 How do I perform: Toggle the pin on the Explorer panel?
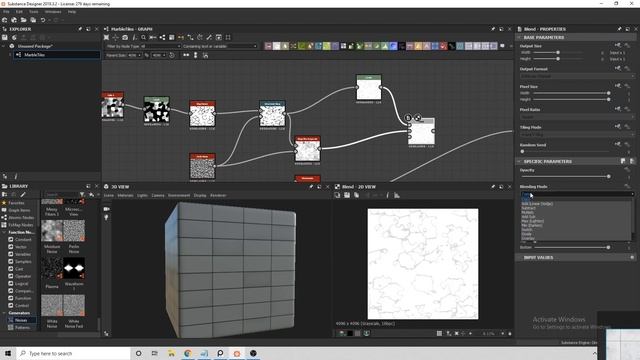(x=80, y=29)
